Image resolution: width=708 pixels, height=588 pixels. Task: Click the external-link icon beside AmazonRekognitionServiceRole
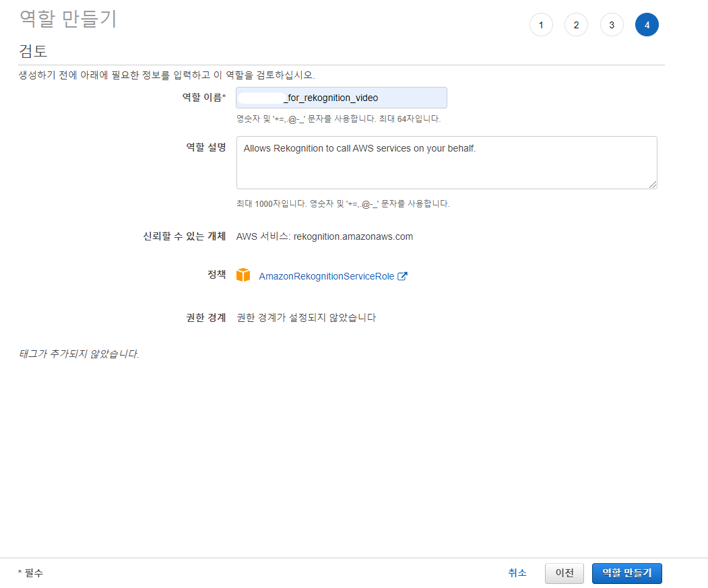point(402,276)
